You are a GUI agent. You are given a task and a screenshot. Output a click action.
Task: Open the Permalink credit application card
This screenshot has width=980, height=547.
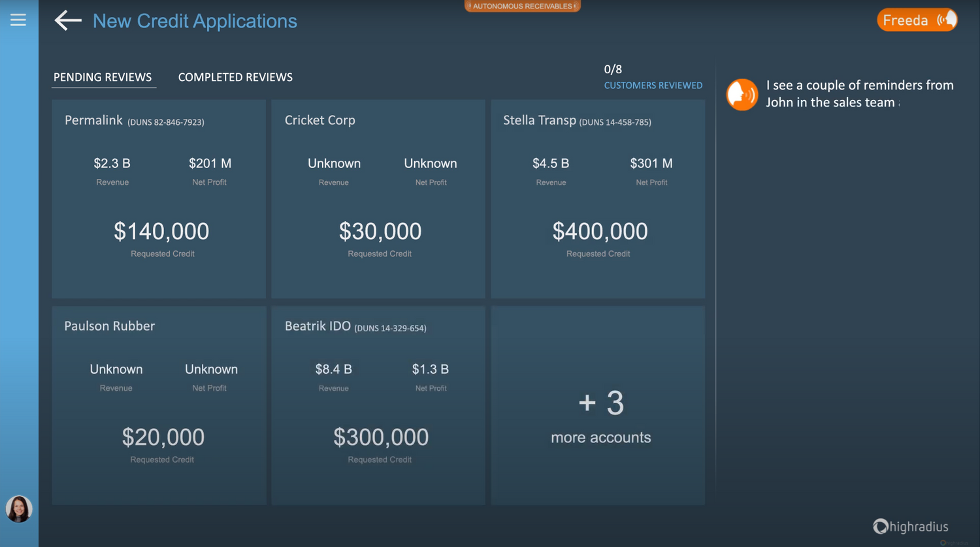click(159, 199)
